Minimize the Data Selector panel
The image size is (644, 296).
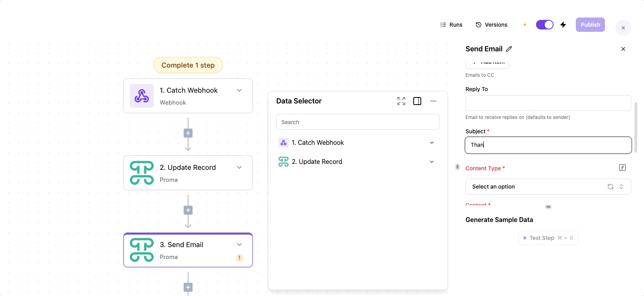tap(433, 101)
